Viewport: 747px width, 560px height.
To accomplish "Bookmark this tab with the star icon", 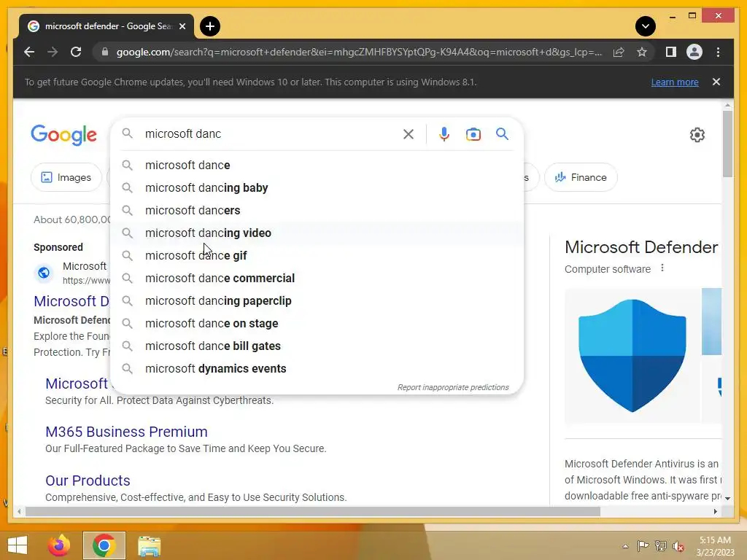I will [642, 52].
